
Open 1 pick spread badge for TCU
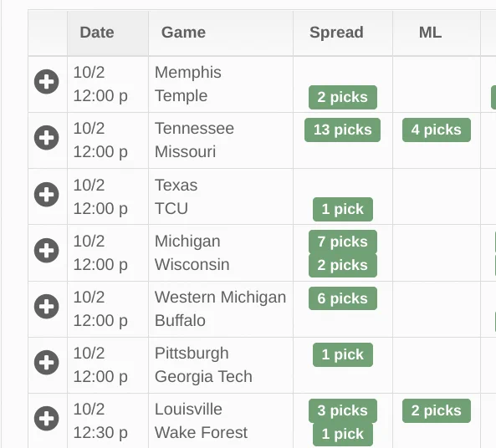point(343,209)
